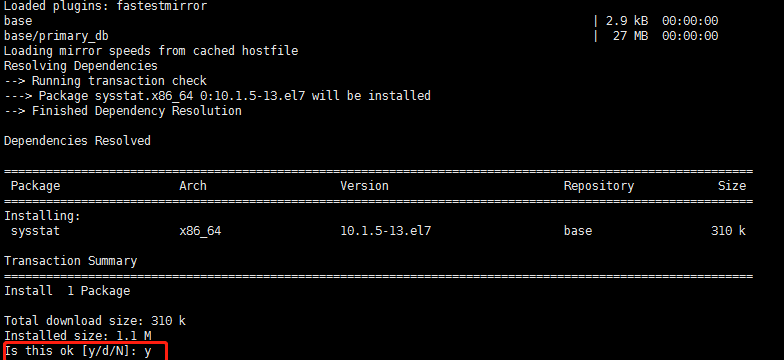Click the "Size" column header
The image size is (784, 360).
point(732,186)
